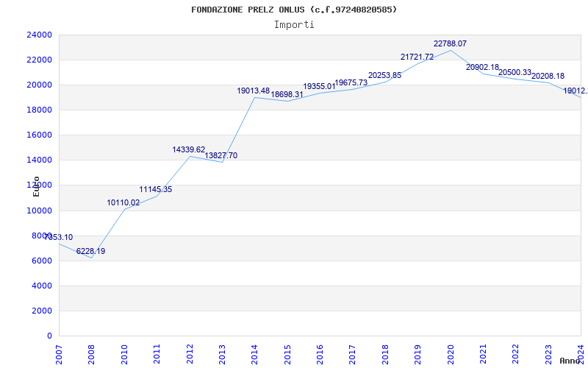Viewport: 588px width, 368px height.
Task: Click y-axis value 14000
Action: pos(39,160)
